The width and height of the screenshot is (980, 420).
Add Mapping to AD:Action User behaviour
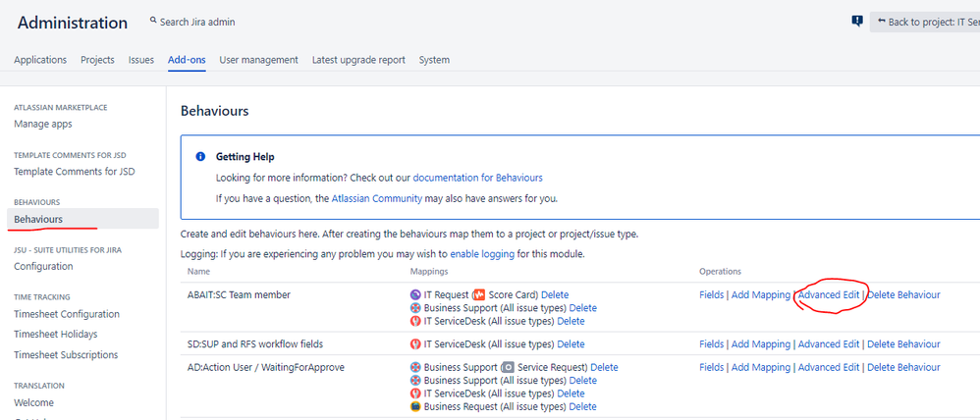(761, 367)
